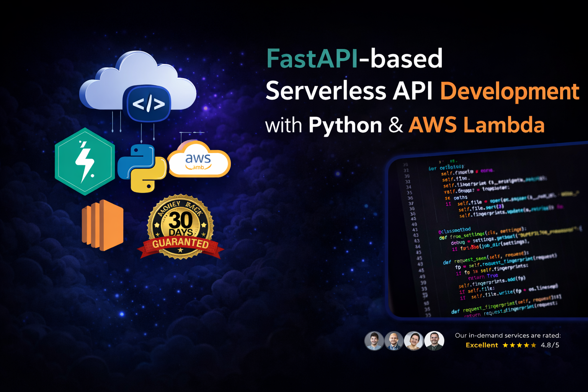Select the orange "AWS Lambda" text
Screen dimensions: 588x392
(476, 125)
